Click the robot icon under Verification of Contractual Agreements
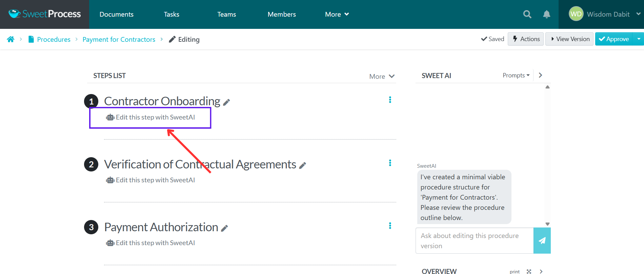 click(x=110, y=180)
